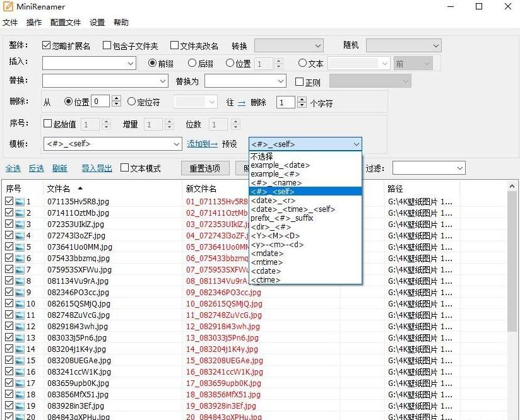
Task: Open the 帮助 menu
Action: [121, 22]
